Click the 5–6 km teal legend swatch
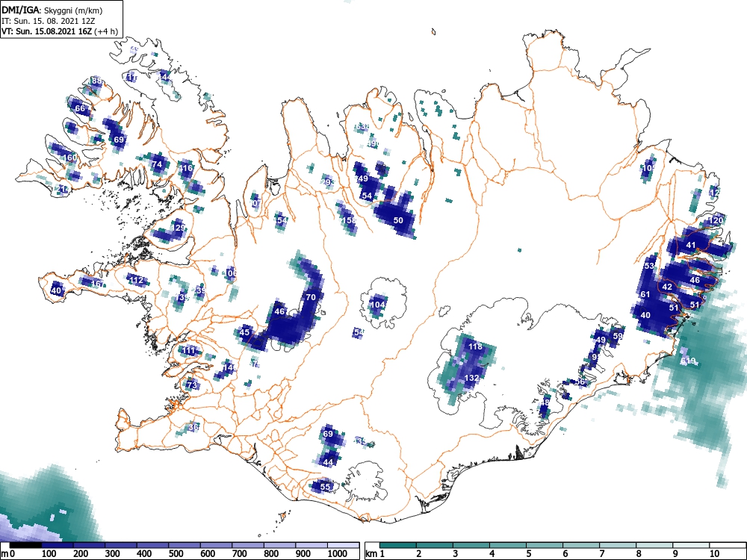This screenshot has height=560, width=747. tap(545, 545)
